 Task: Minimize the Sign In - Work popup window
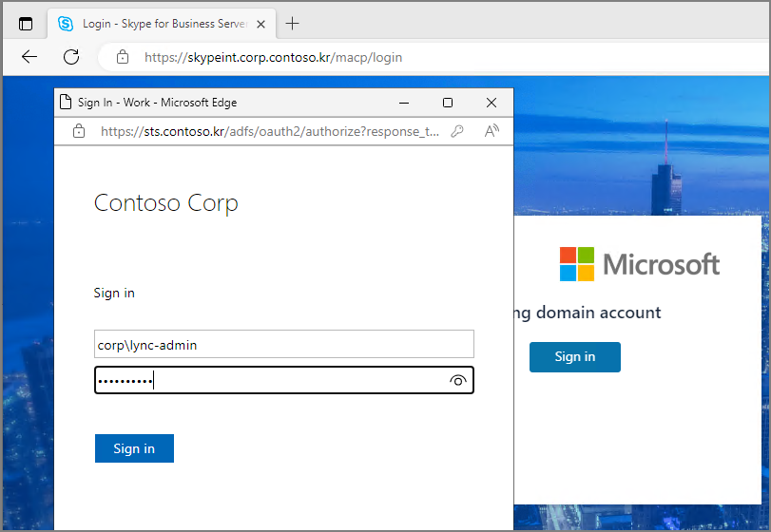pyautogui.click(x=404, y=103)
